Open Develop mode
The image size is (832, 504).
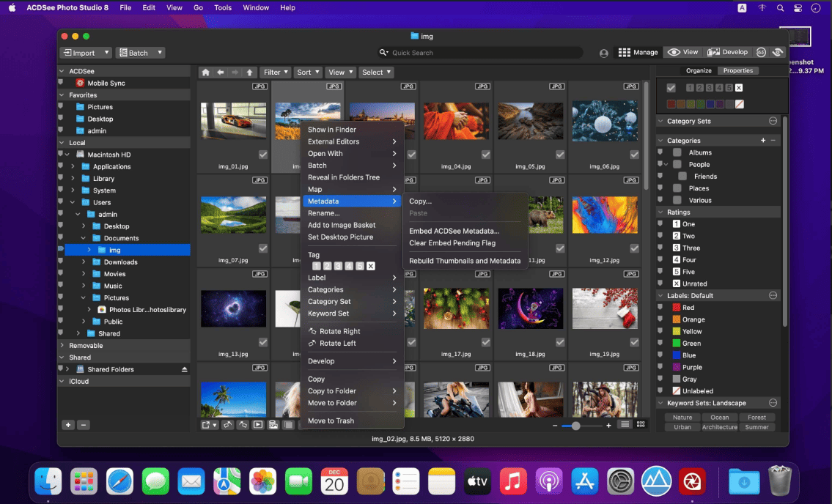click(x=727, y=52)
